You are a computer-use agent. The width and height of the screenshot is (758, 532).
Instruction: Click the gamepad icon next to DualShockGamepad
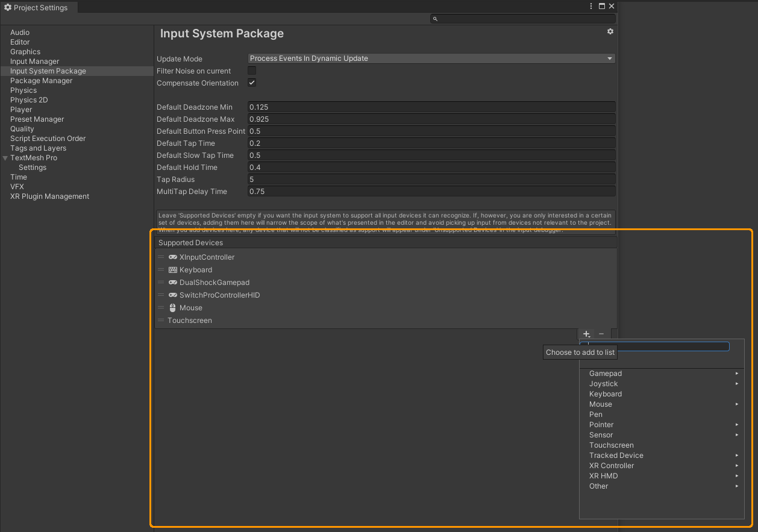pyautogui.click(x=172, y=283)
